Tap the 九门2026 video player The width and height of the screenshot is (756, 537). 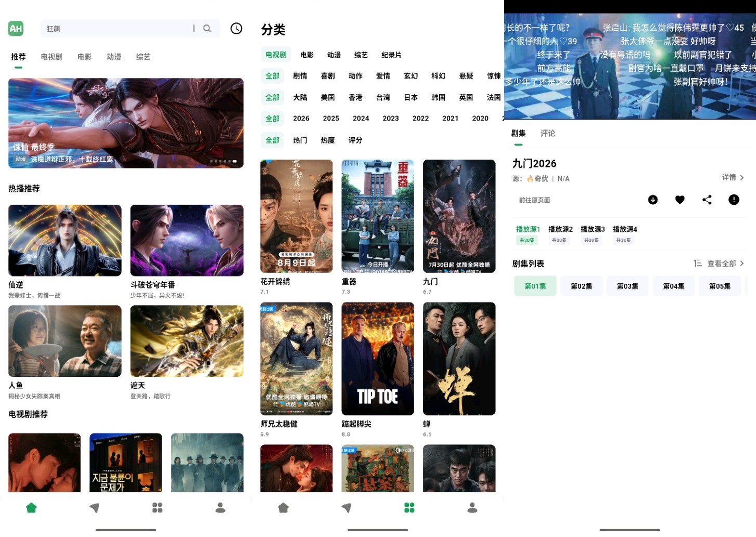click(x=630, y=66)
